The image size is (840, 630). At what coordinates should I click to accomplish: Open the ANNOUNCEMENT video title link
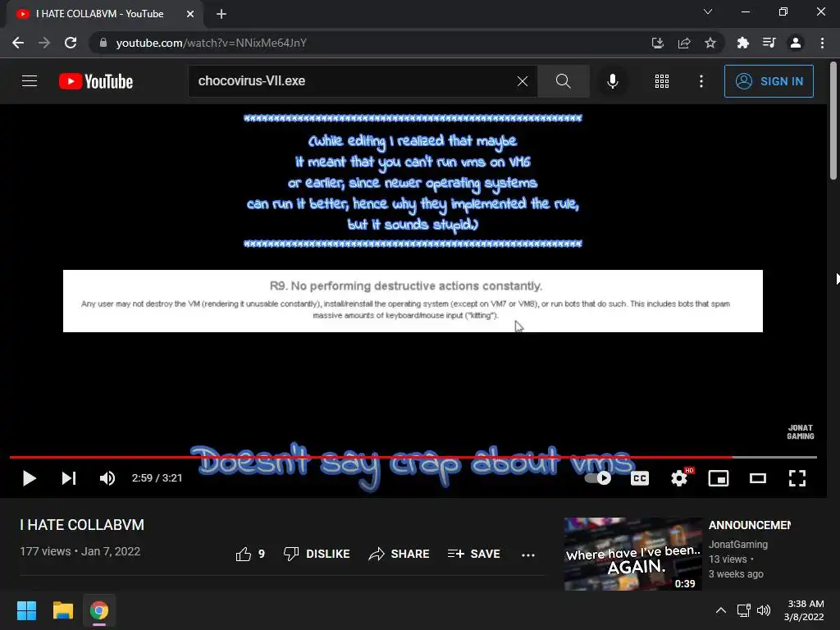point(750,526)
